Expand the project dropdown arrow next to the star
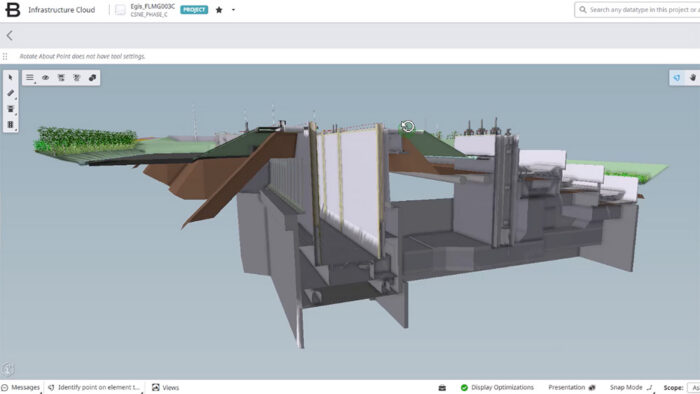This screenshot has width=700, height=394. (233, 10)
